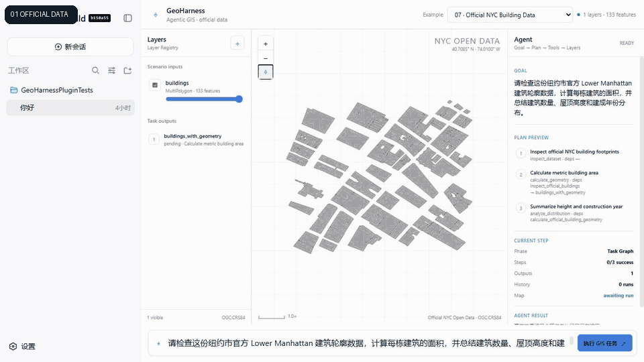The image size is (644, 362).
Task: Click the GeoHarness logo icon
Action: point(155,15)
